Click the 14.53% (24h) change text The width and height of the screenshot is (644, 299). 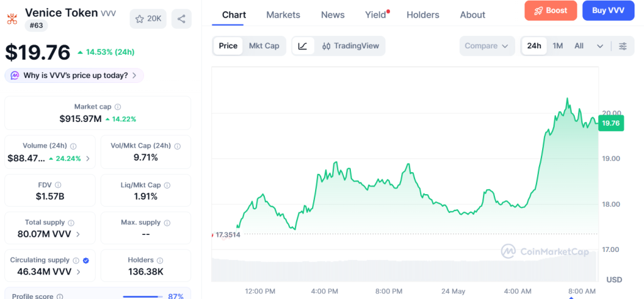pos(111,52)
